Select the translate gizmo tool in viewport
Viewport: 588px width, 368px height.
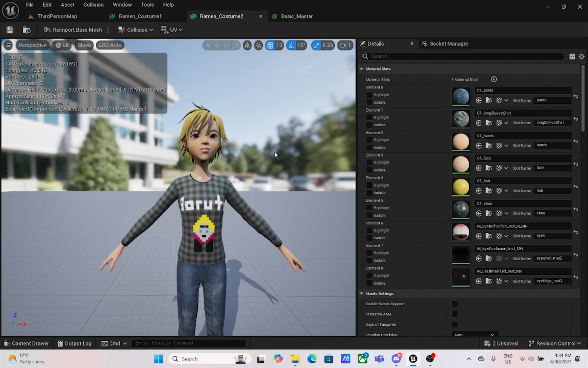(217, 45)
